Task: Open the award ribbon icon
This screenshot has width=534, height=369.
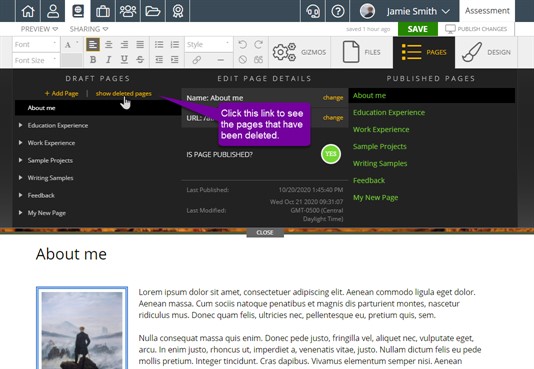Action: coord(177,11)
